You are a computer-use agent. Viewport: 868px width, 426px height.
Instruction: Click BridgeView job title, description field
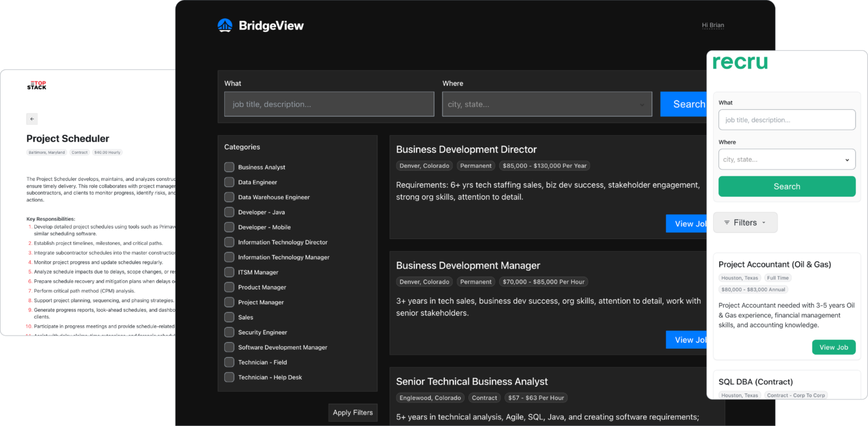pos(329,104)
